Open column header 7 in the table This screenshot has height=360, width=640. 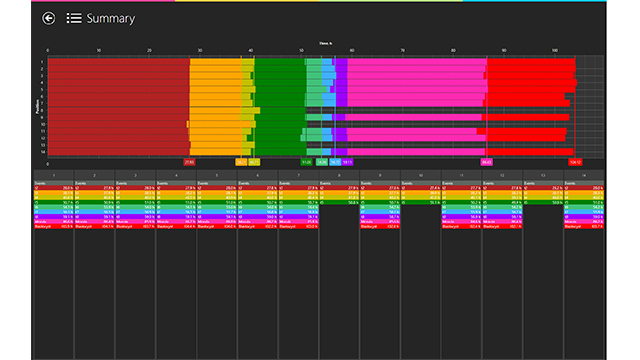click(x=298, y=175)
